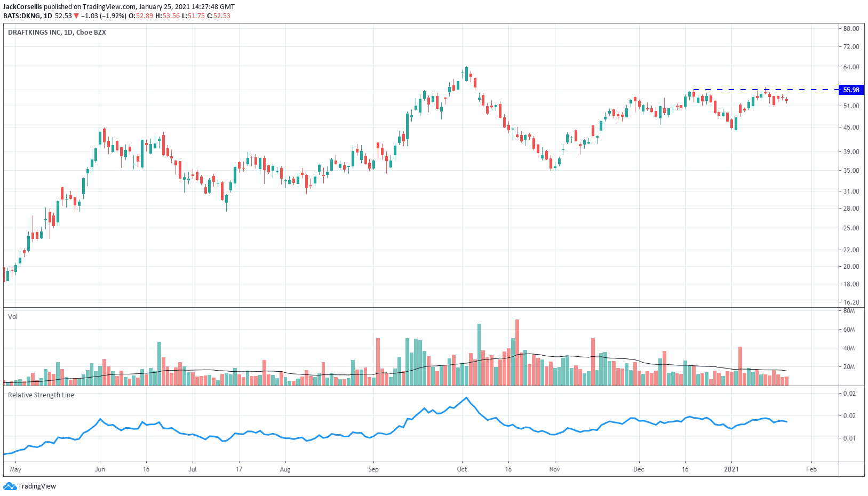
Task: Click the 40M volume axis label
Action: coord(849,348)
